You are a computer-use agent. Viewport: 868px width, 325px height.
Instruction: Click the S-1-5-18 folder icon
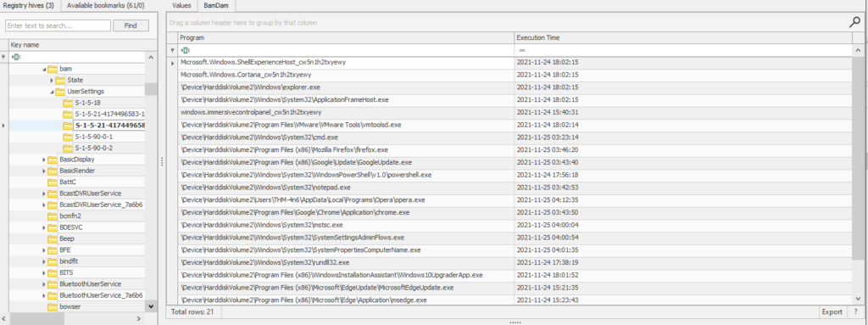(x=68, y=104)
